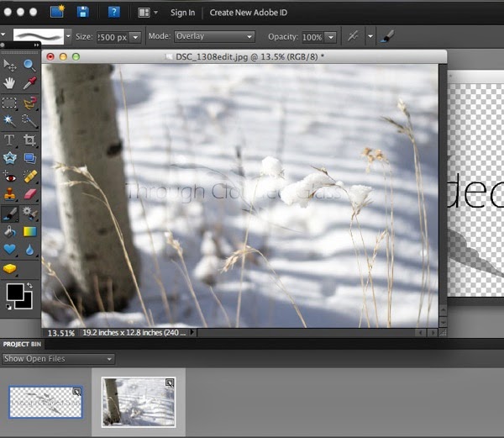
Task: Click Sign In
Action: tap(182, 13)
